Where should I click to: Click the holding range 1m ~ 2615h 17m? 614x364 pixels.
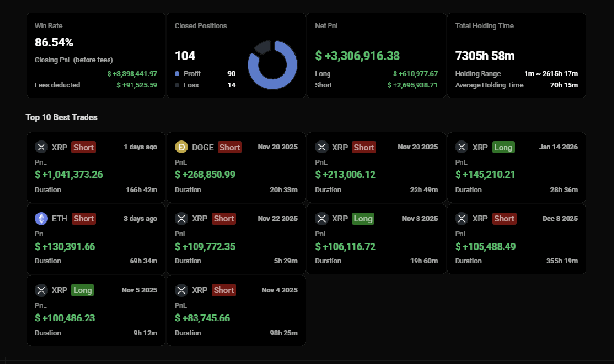point(551,74)
